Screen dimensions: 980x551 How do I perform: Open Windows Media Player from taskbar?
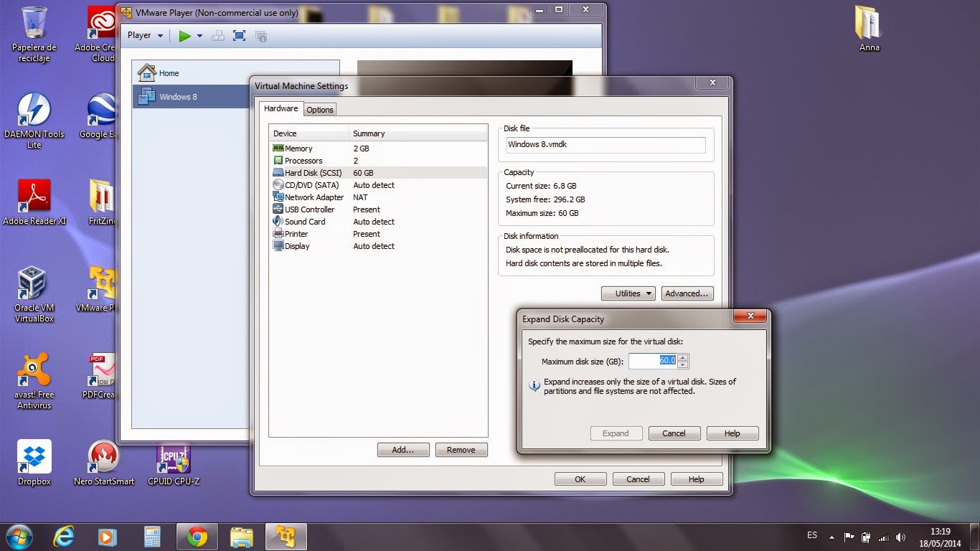pos(107,536)
